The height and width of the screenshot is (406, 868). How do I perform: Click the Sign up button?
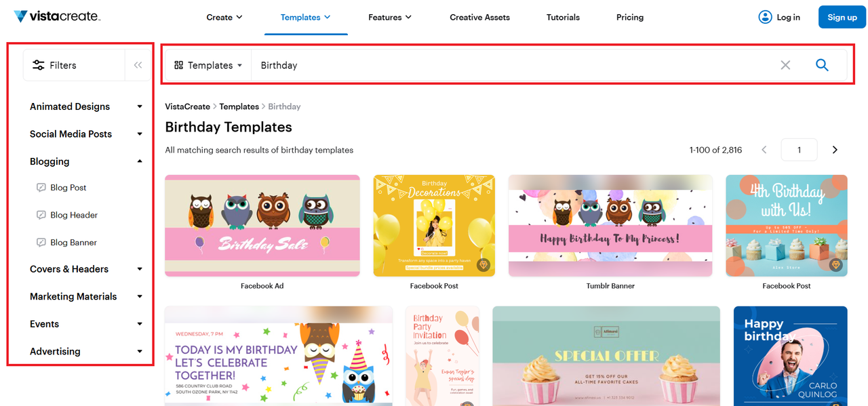coord(842,17)
